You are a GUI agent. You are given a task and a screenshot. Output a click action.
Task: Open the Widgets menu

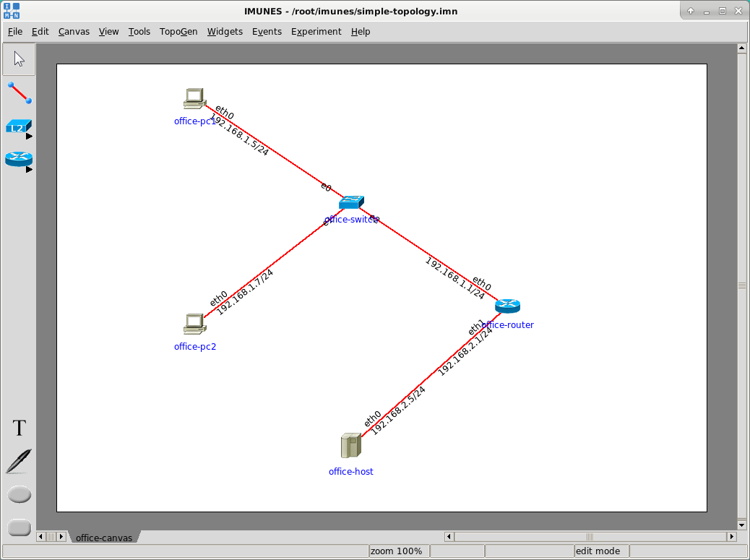coord(225,32)
